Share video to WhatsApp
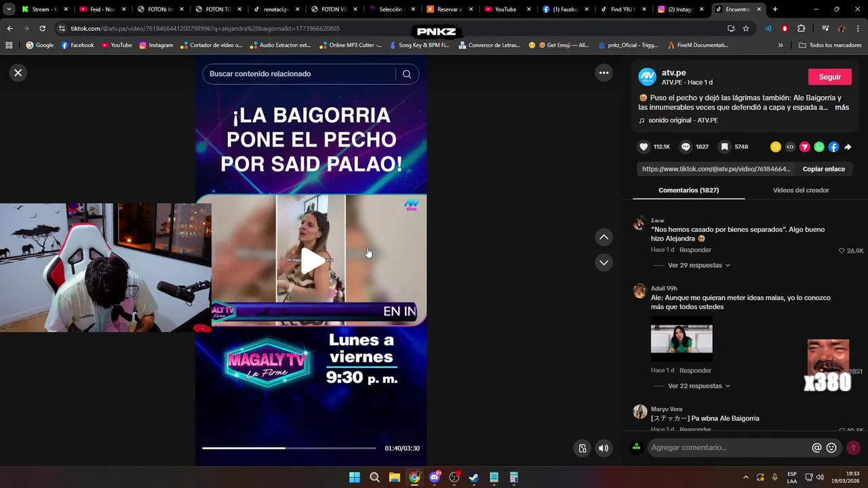 [819, 146]
